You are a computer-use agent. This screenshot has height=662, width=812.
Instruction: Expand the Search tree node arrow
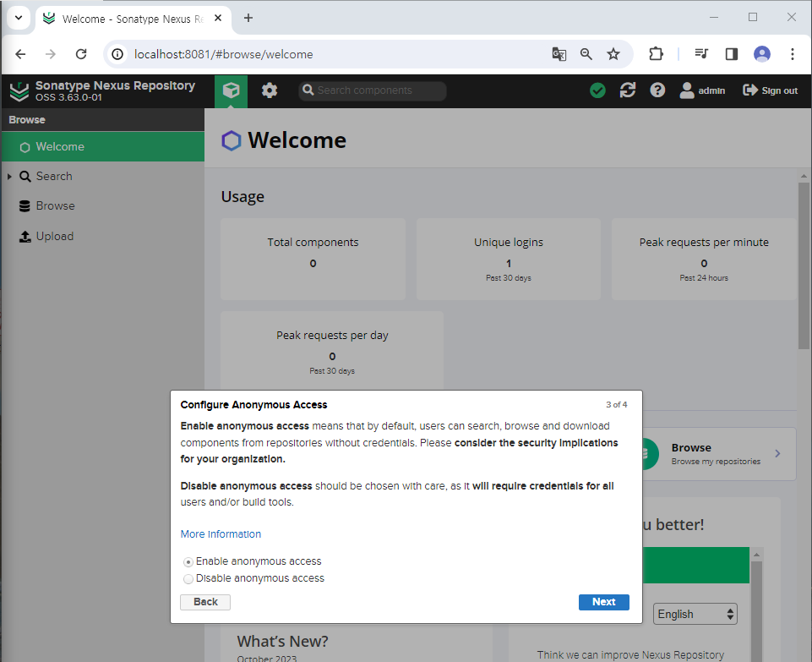pyautogui.click(x=10, y=177)
